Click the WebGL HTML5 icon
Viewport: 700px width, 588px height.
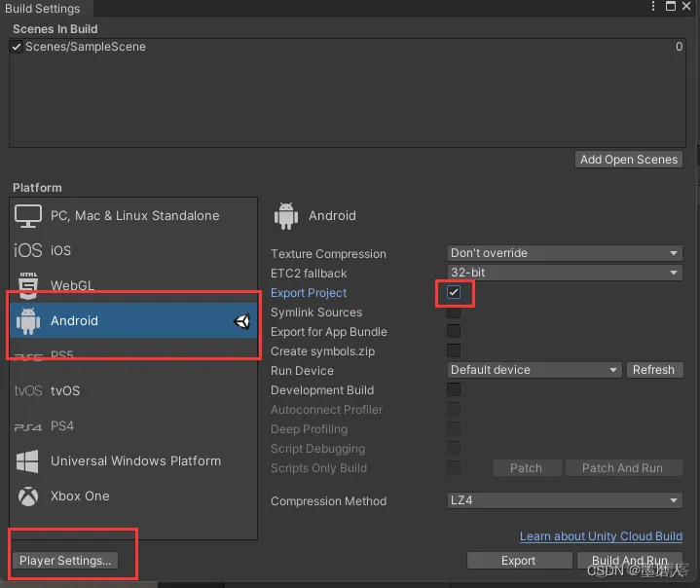28,285
